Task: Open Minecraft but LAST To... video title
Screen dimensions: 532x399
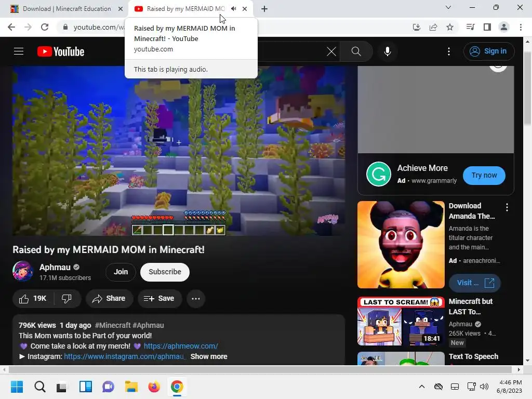Action: [x=471, y=307]
